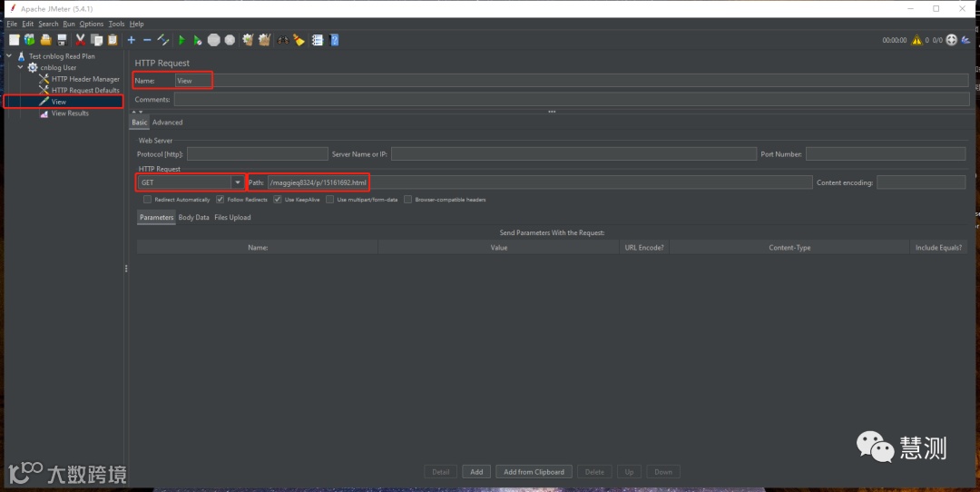Select the Body Data tab
980x492 pixels.
click(x=194, y=218)
